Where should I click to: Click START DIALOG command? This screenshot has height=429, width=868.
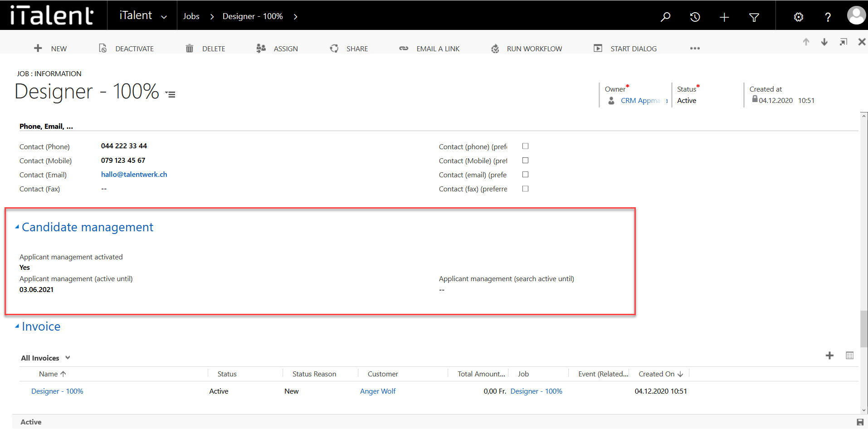[625, 49]
